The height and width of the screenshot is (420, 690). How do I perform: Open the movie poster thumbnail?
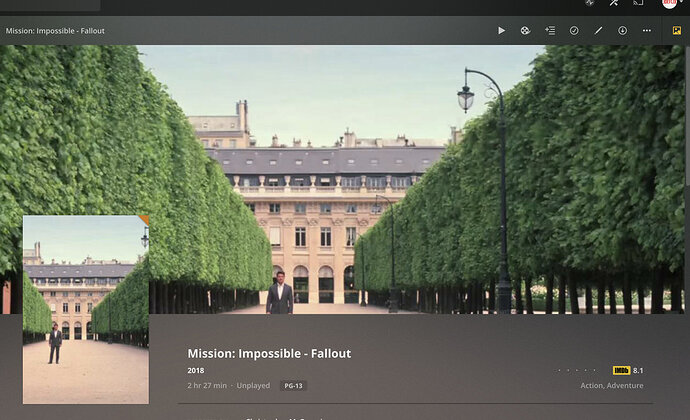click(x=86, y=309)
